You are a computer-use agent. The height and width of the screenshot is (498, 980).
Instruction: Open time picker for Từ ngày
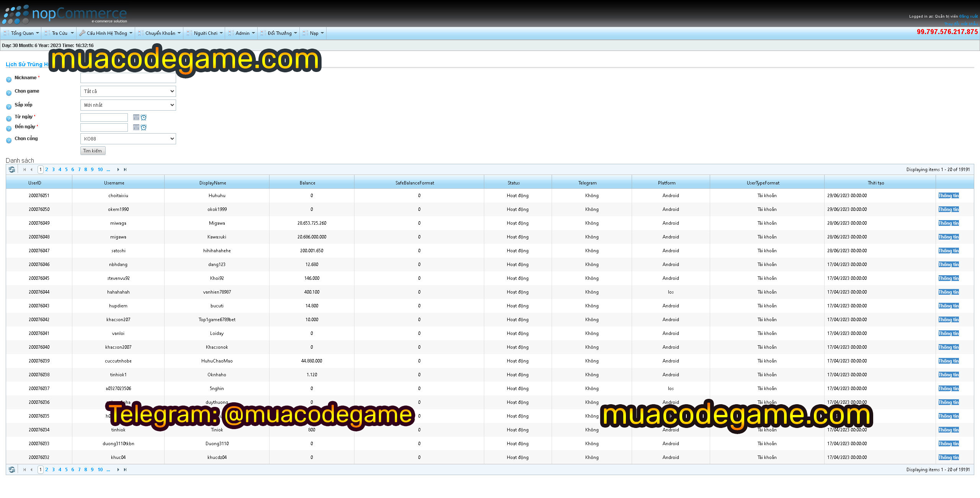[x=144, y=118]
